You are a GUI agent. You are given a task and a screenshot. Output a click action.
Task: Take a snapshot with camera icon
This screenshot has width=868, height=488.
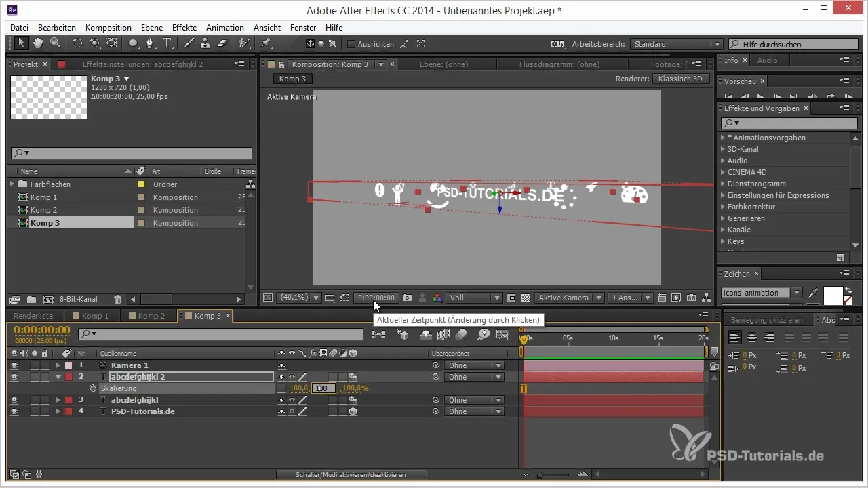408,298
